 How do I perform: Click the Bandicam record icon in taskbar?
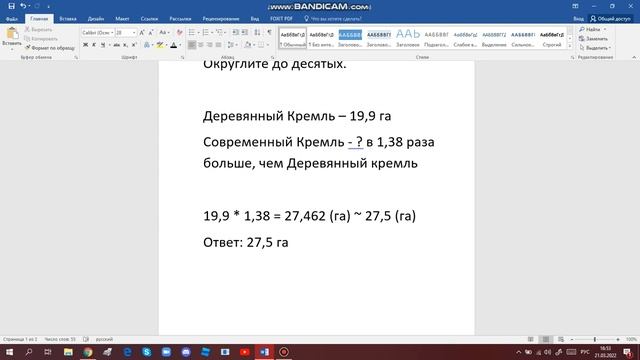tap(284, 352)
